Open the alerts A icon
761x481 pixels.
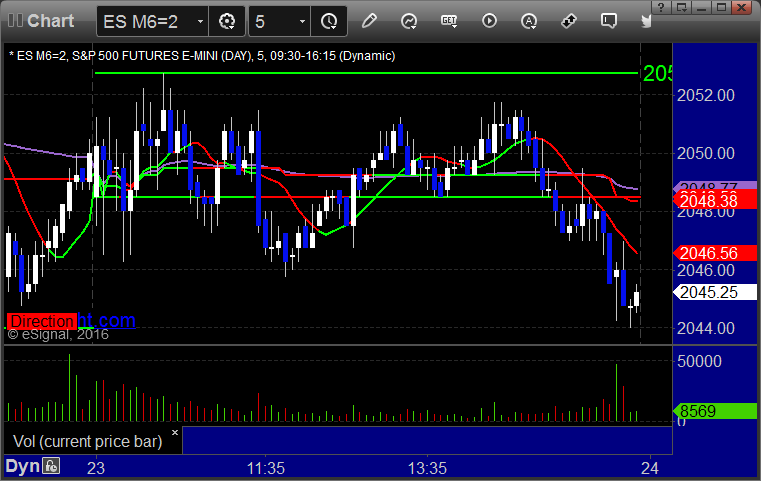tap(529, 21)
